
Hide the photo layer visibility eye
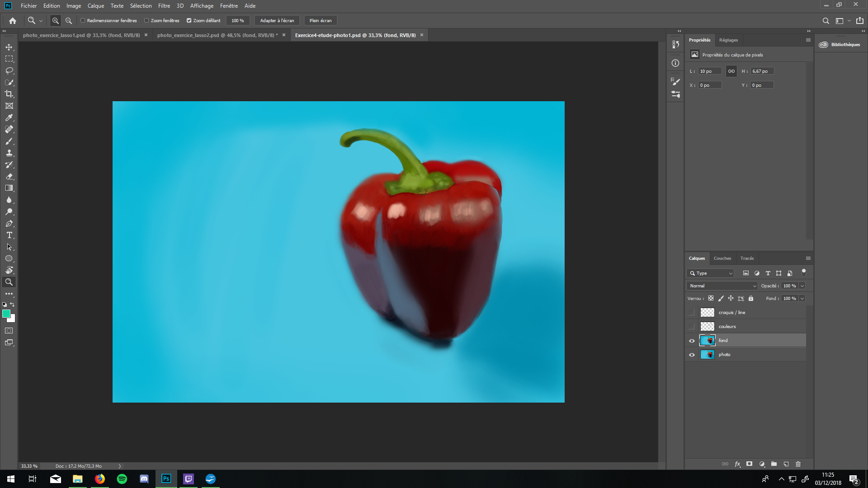pos(691,355)
